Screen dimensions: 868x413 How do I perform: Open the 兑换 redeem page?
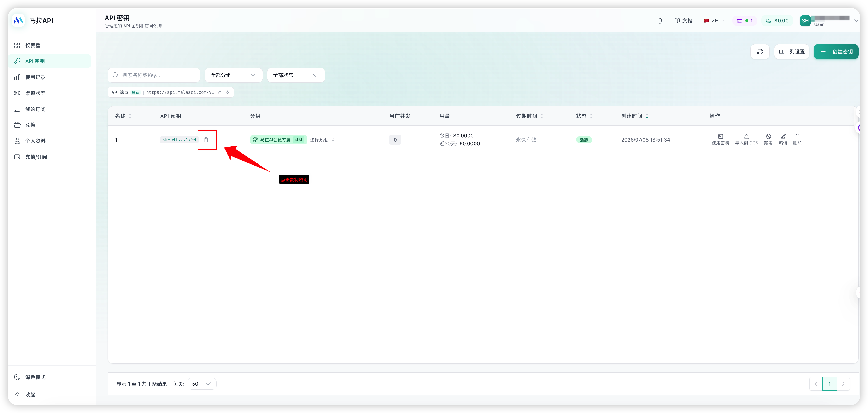(x=50, y=125)
